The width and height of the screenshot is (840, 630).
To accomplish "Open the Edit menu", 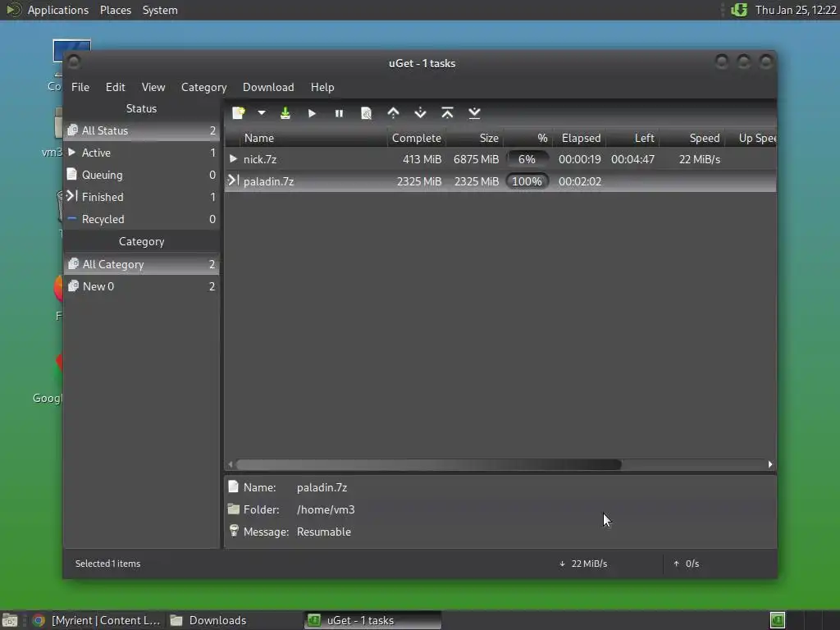I will [x=115, y=87].
